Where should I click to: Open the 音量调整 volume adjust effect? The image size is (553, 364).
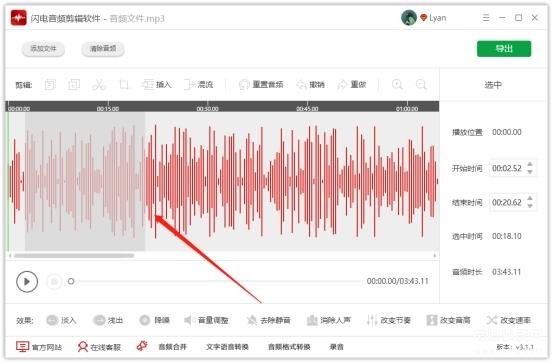207,320
